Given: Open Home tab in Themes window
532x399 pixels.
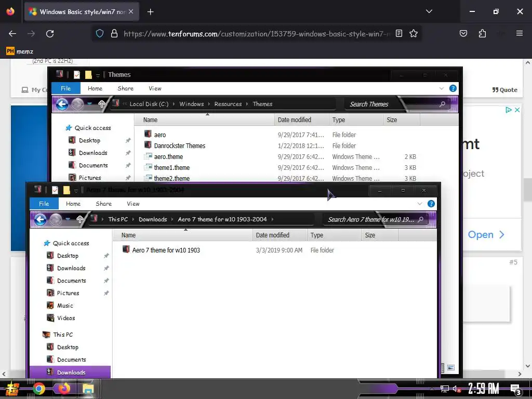Looking at the screenshot, I should click(x=95, y=88).
